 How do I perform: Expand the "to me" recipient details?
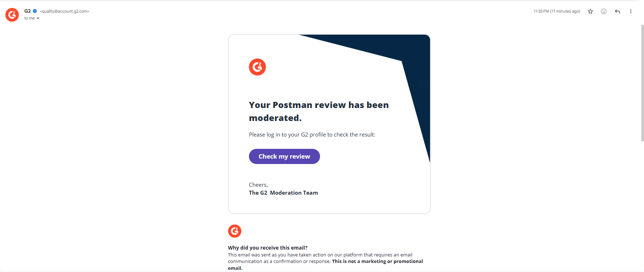[38, 18]
